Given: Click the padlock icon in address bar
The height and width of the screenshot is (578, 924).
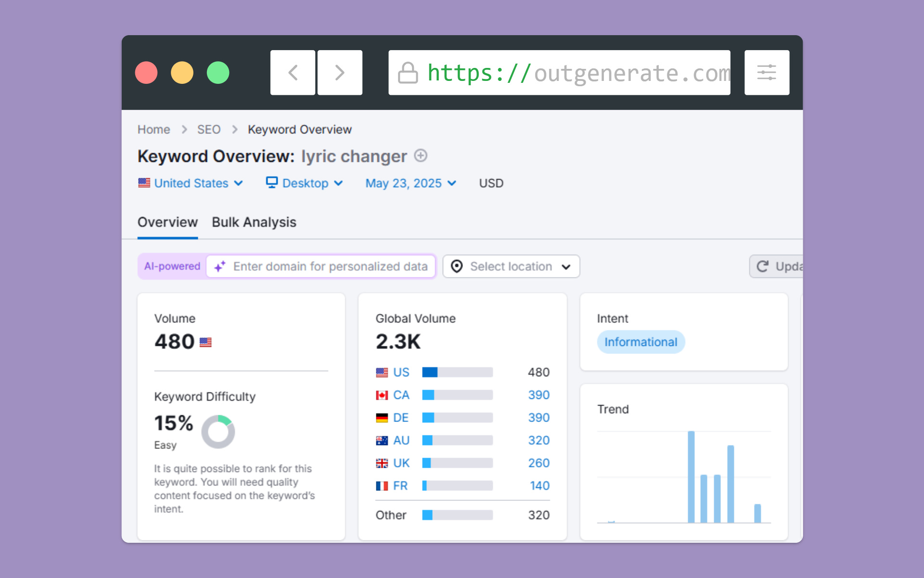Looking at the screenshot, I should 408,73.
